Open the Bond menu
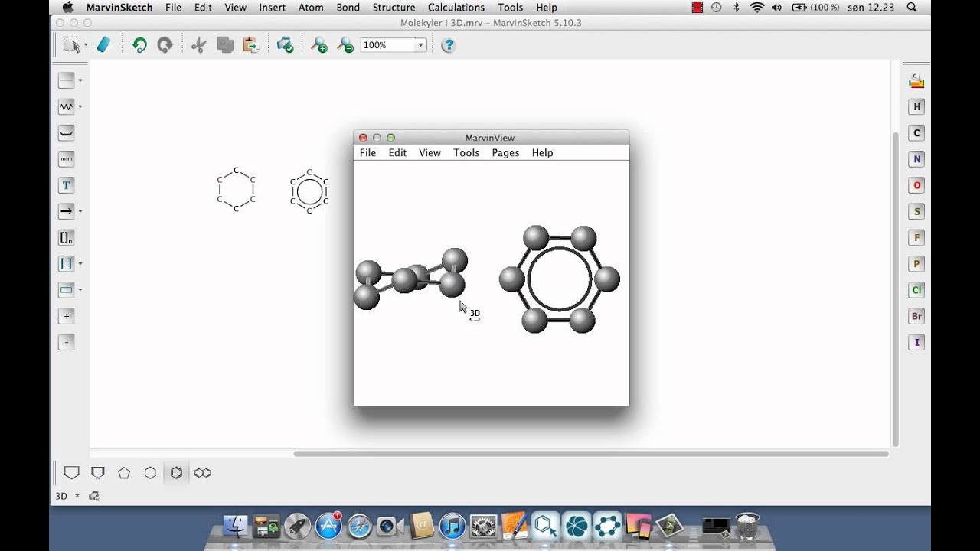Screen dimensions: 980x551 click(348, 8)
